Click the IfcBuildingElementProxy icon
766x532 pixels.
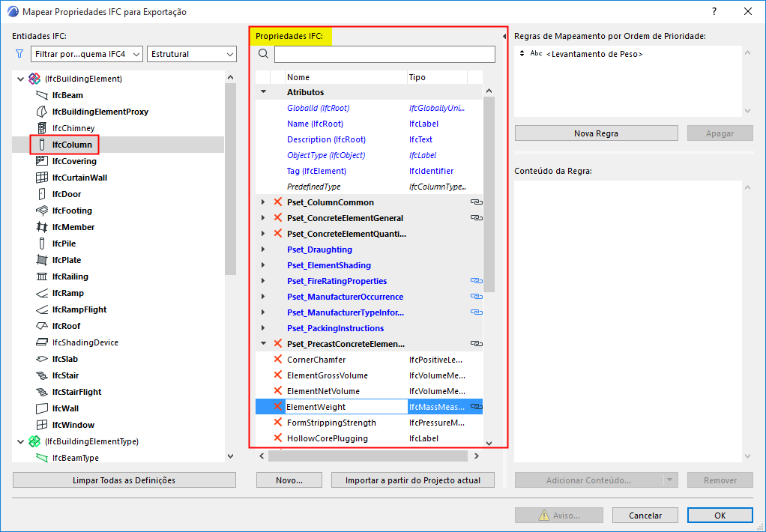42,112
